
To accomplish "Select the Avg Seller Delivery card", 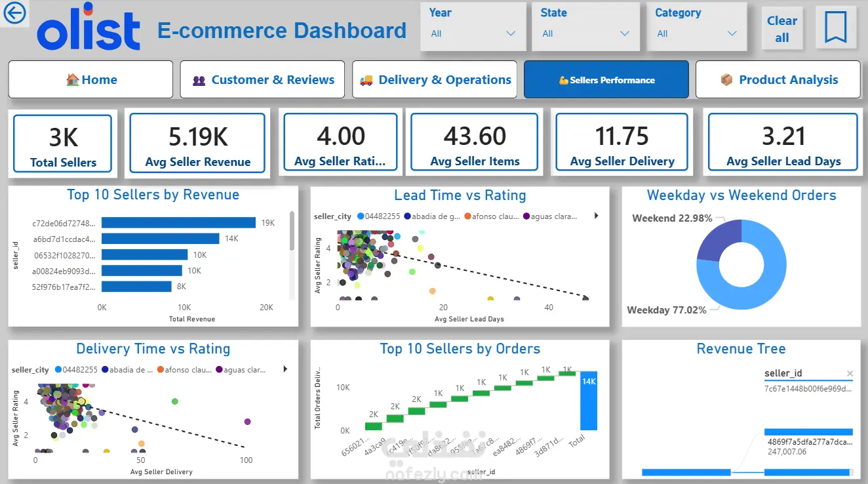I will 622,143.
